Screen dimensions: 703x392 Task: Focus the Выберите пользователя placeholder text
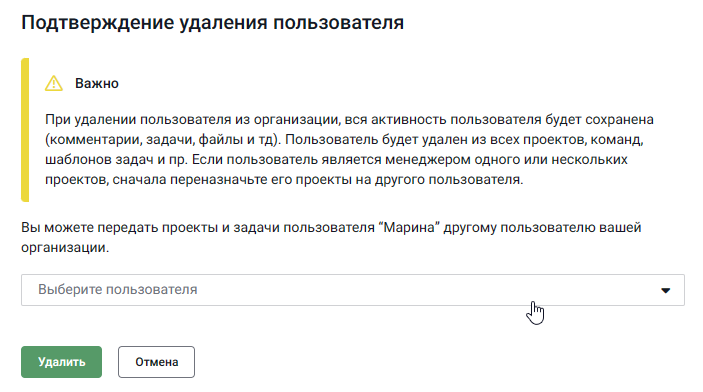(x=117, y=290)
